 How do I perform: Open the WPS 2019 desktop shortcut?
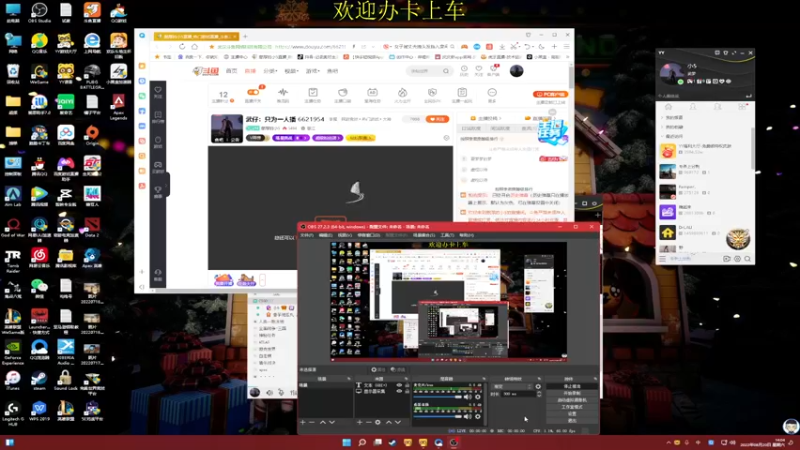tap(39, 410)
